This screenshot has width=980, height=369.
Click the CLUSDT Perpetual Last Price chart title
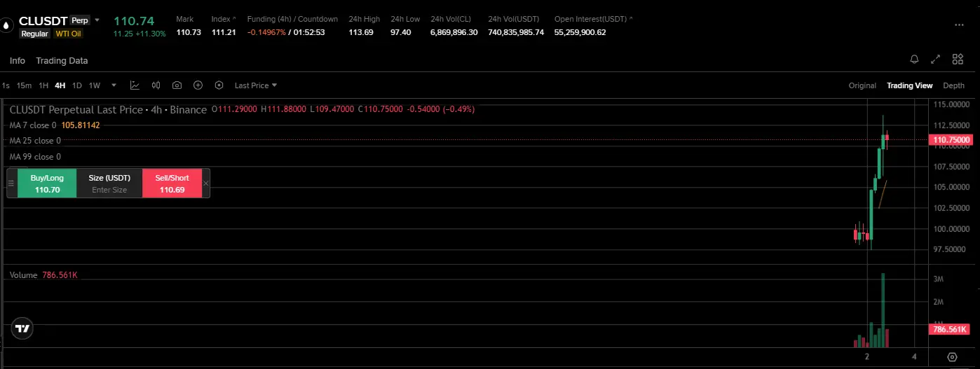[108, 109]
